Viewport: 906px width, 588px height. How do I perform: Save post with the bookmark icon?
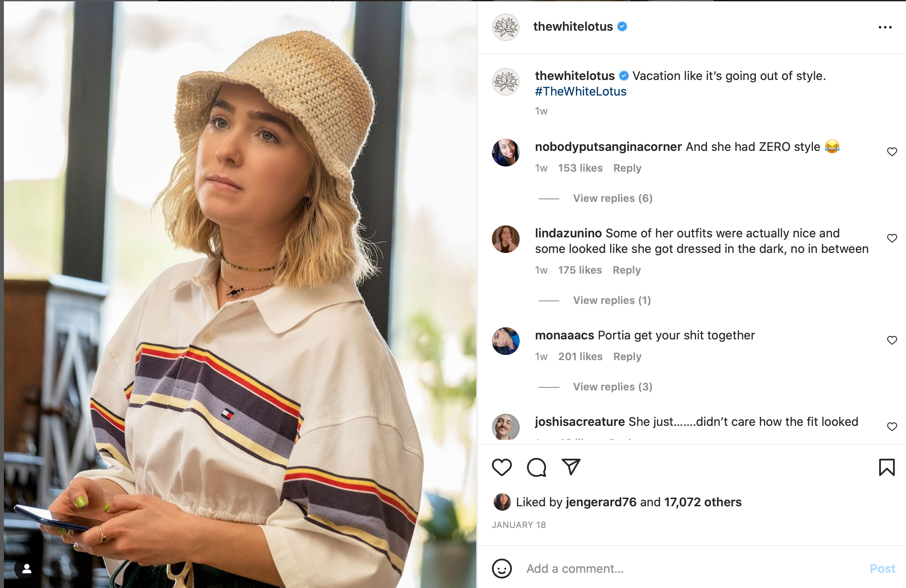887,467
